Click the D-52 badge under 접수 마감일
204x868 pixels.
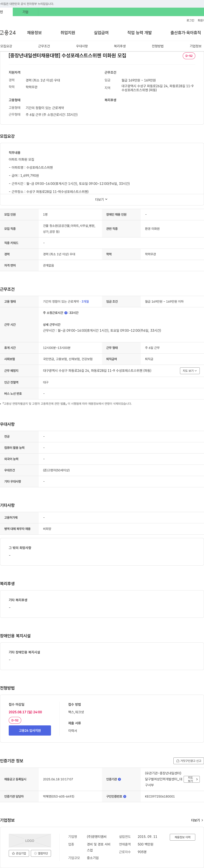[x=15, y=721]
